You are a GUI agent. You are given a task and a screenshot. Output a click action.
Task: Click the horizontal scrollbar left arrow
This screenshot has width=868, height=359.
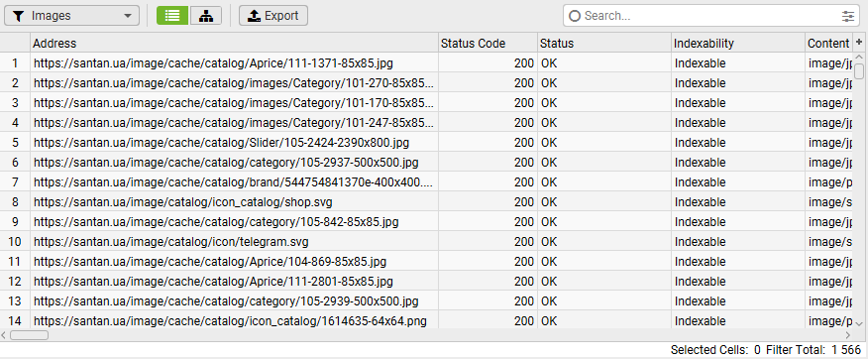pyautogui.click(x=4, y=335)
